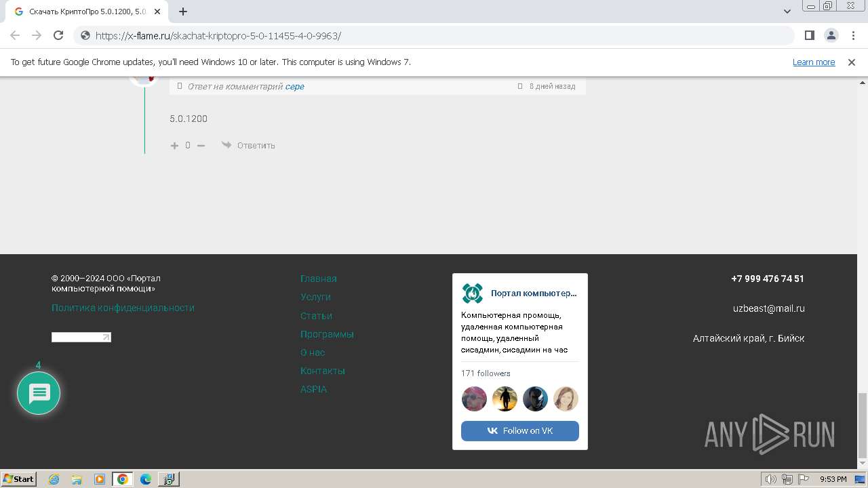
Task: Upvote the 5.0.1200 comment with plus
Action: click(174, 145)
